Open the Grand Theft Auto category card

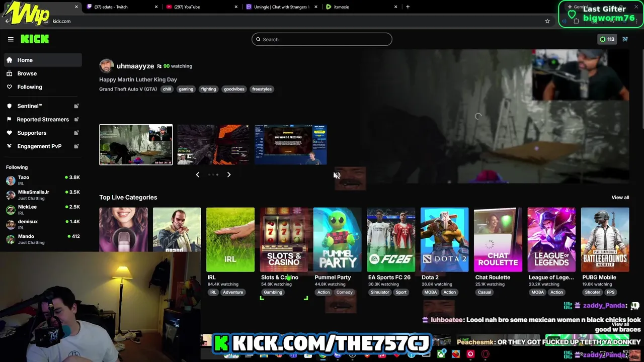(x=177, y=229)
